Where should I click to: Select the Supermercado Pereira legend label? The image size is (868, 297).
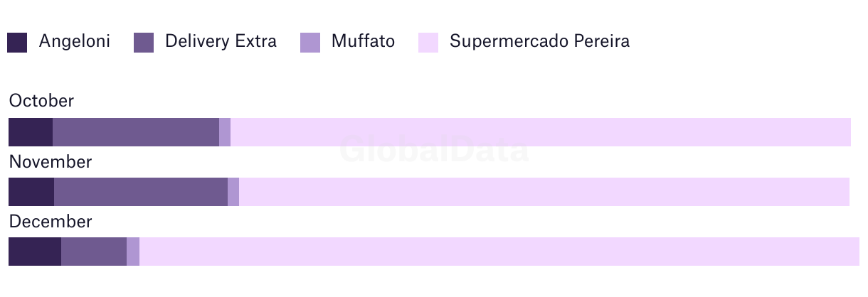539,41
